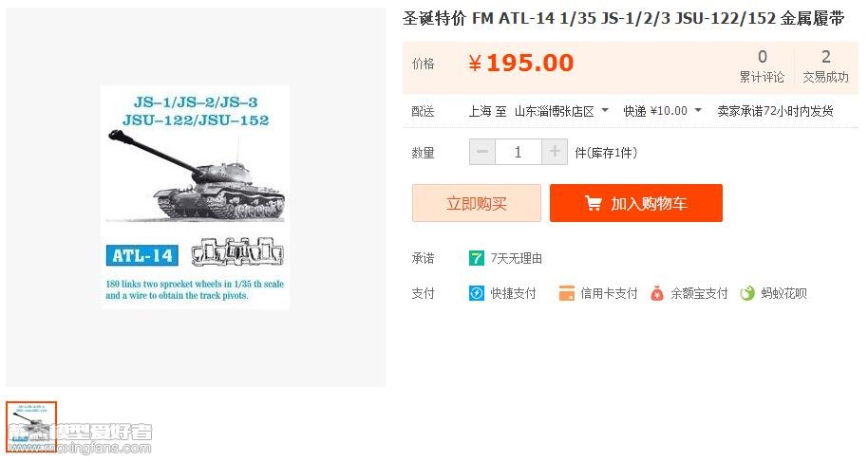
Task: Click the green Ant Huabei icon
Action: tap(747, 293)
